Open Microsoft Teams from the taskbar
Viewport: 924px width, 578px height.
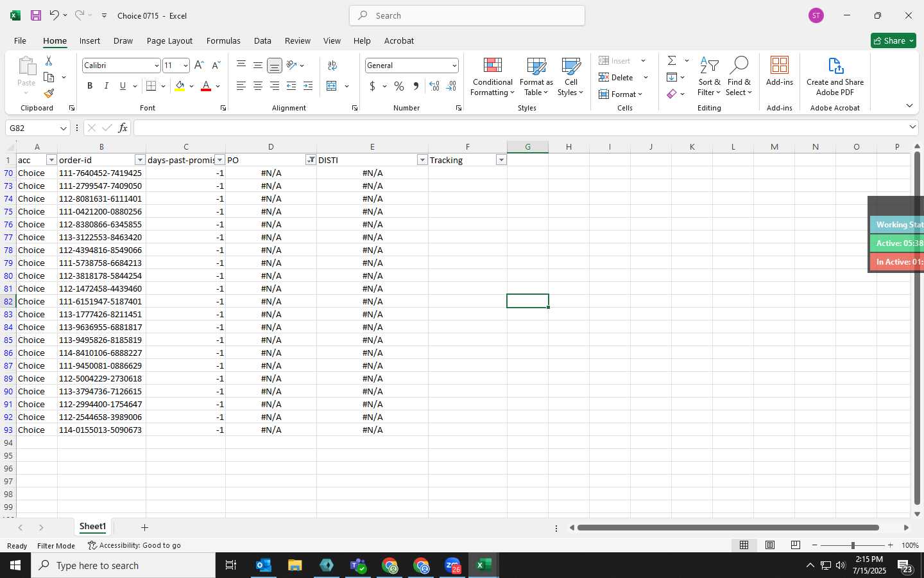coord(357,565)
